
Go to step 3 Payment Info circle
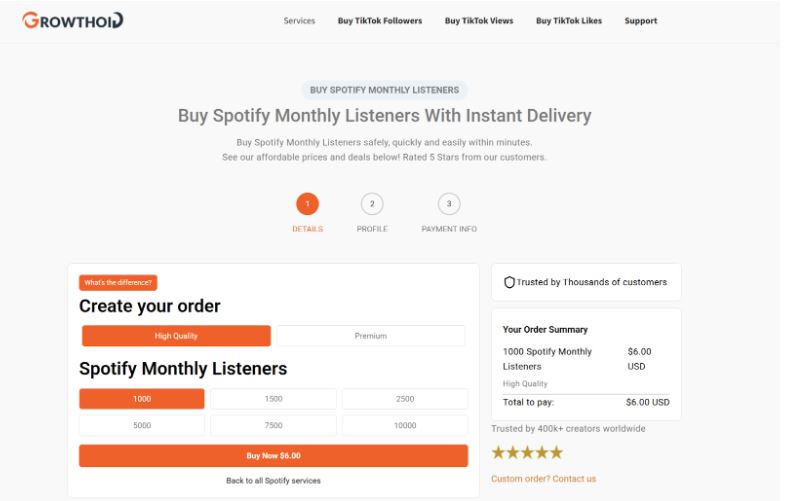click(449, 204)
